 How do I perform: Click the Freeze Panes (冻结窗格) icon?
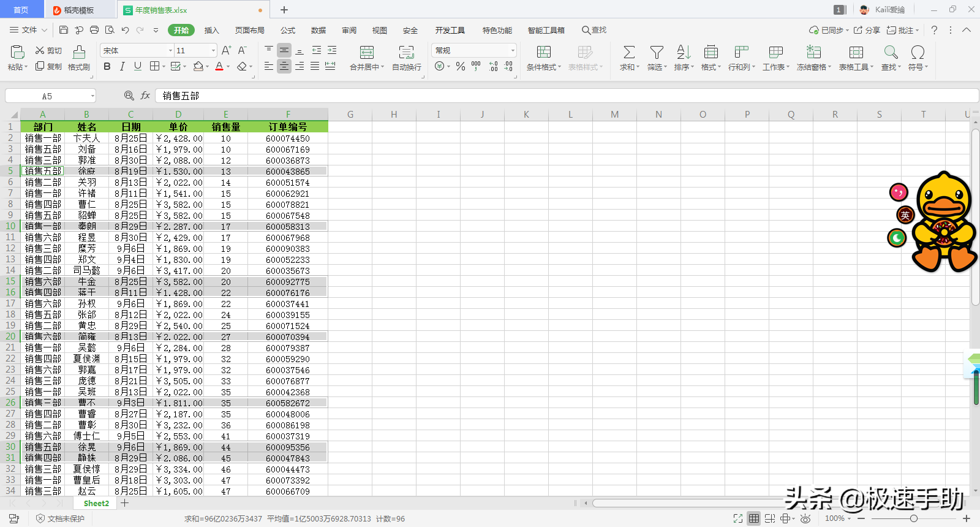[x=814, y=52]
